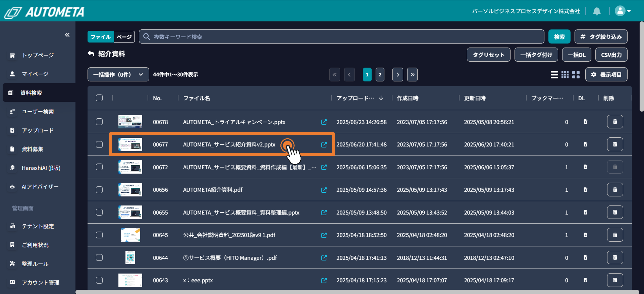This screenshot has width=644, height=294.
Task: Check the box for file 00643
Action: tap(99, 280)
